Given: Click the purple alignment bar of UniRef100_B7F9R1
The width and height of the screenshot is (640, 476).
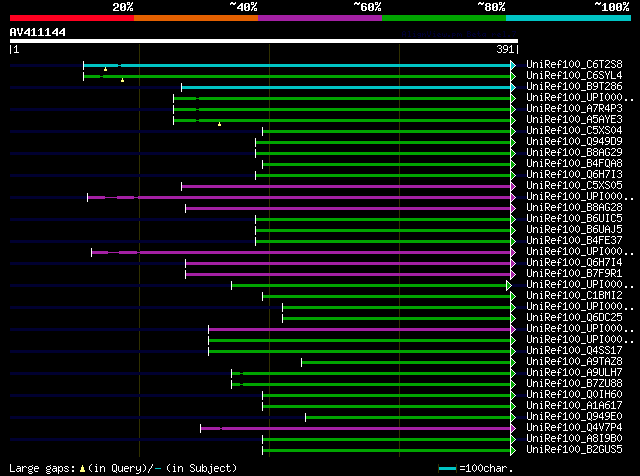Looking at the screenshot, I should pos(348,274).
